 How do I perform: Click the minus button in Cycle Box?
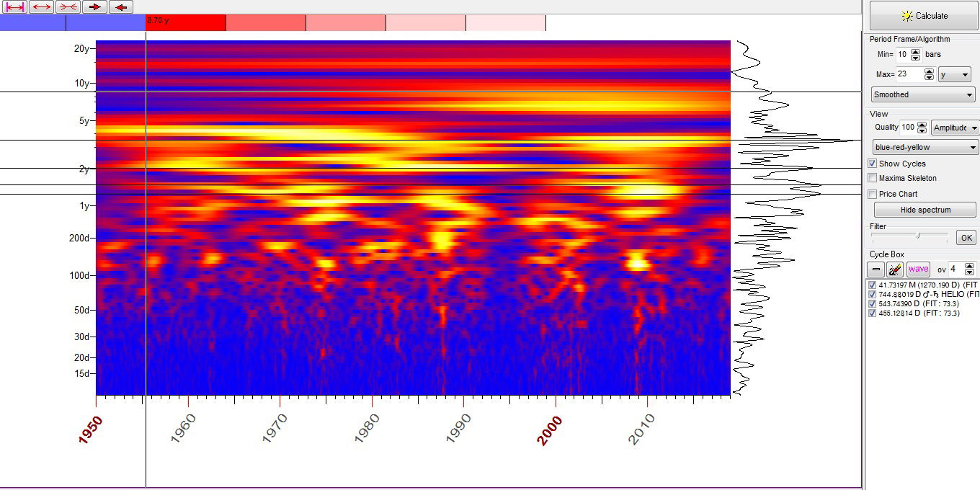pyautogui.click(x=876, y=269)
